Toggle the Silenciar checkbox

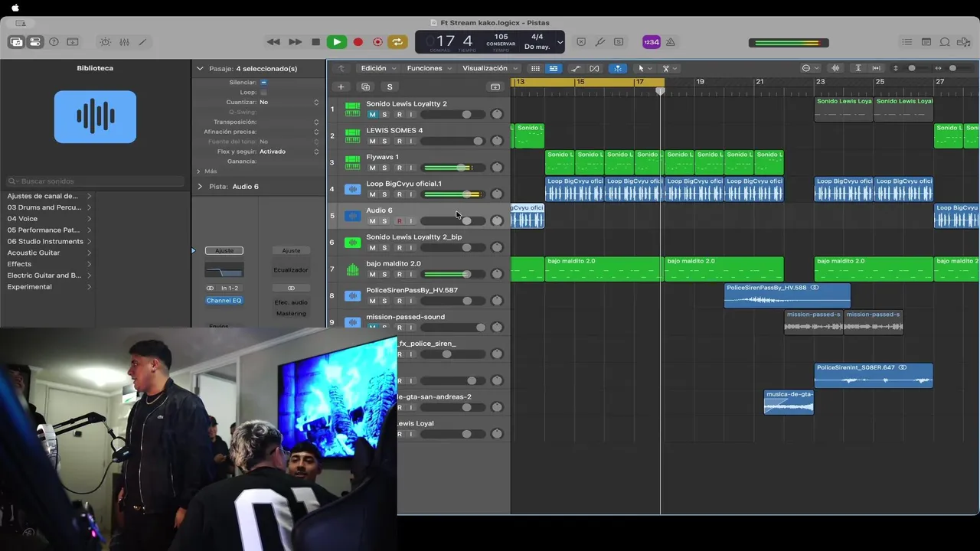(263, 82)
